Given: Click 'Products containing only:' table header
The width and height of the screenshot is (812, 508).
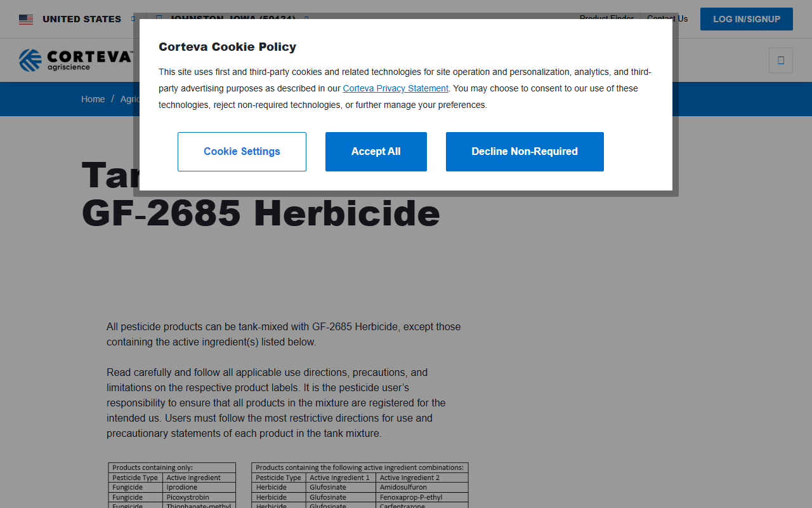Looking at the screenshot, I should (172, 467).
